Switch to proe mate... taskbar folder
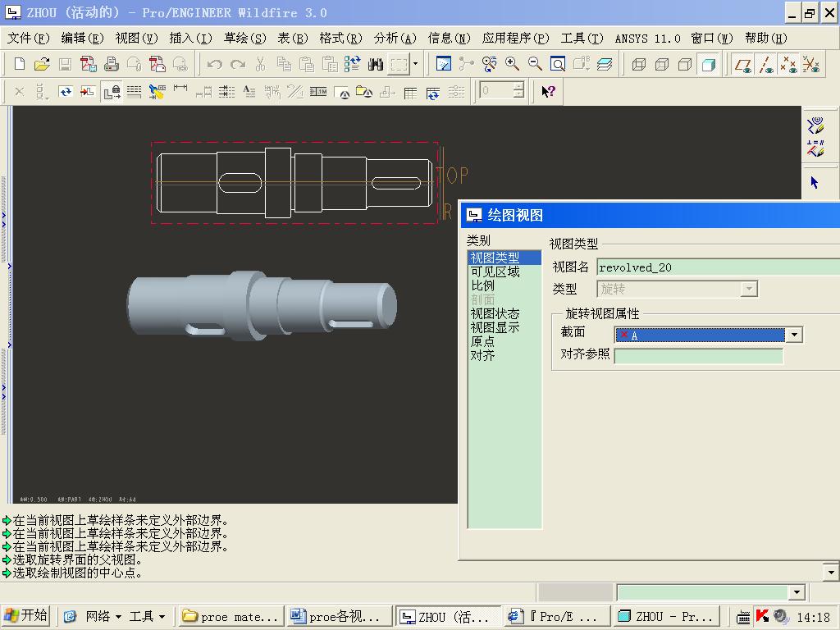Screen dimensions: 840x630 point(231,617)
